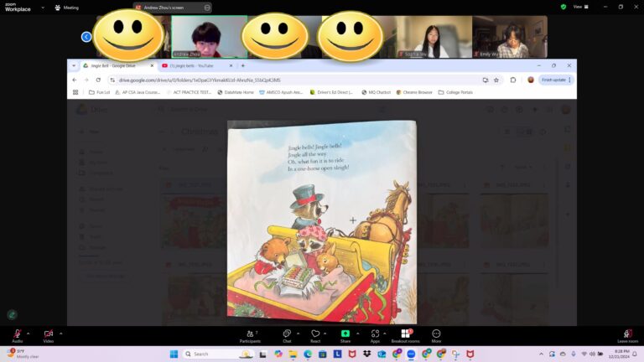Open the Chrome profile avatar
This screenshot has height=362, width=644.
pos(531,80)
